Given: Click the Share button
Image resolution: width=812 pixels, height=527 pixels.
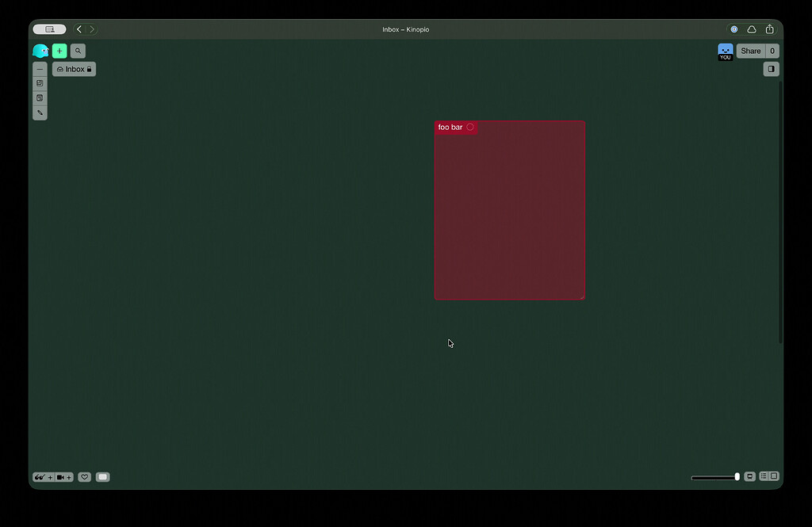Looking at the screenshot, I should click(x=751, y=51).
